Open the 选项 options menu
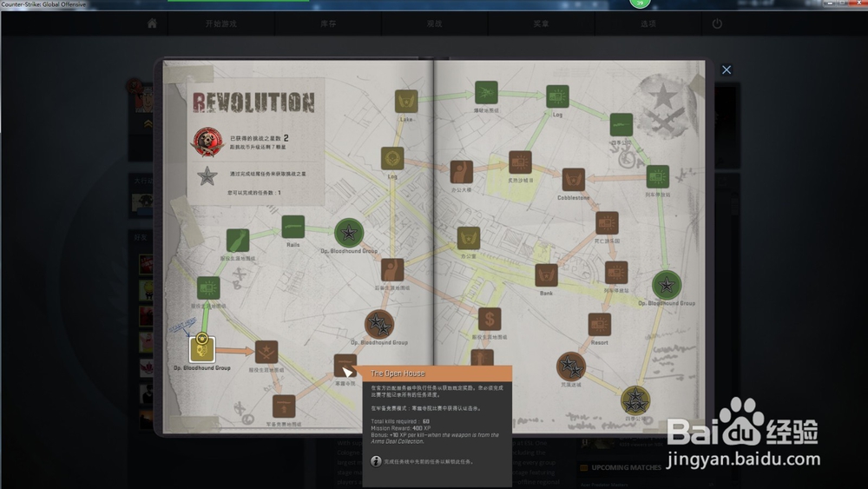The width and height of the screenshot is (868, 489). point(648,23)
